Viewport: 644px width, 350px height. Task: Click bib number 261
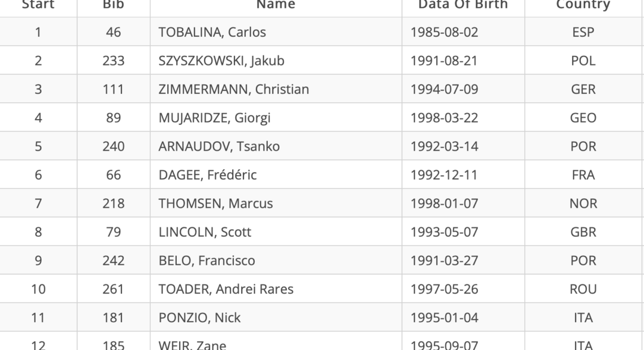[x=113, y=290]
